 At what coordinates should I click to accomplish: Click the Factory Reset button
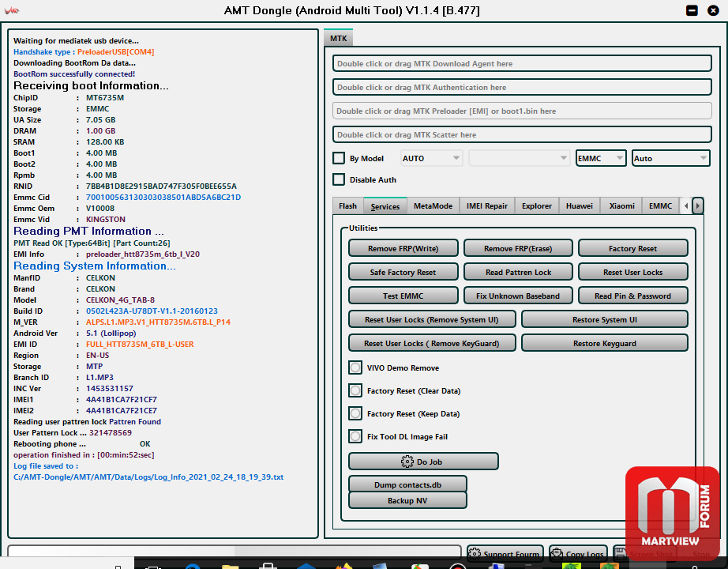click(632, 248)
